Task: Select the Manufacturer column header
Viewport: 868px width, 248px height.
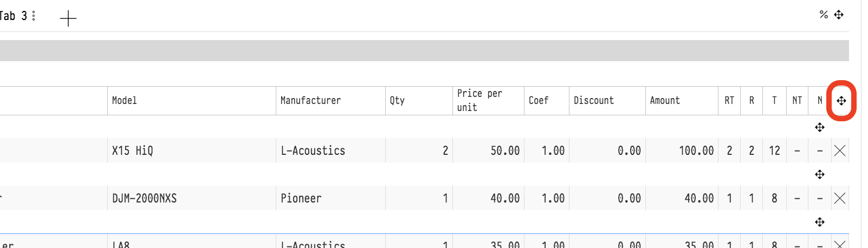Action: 310,101
